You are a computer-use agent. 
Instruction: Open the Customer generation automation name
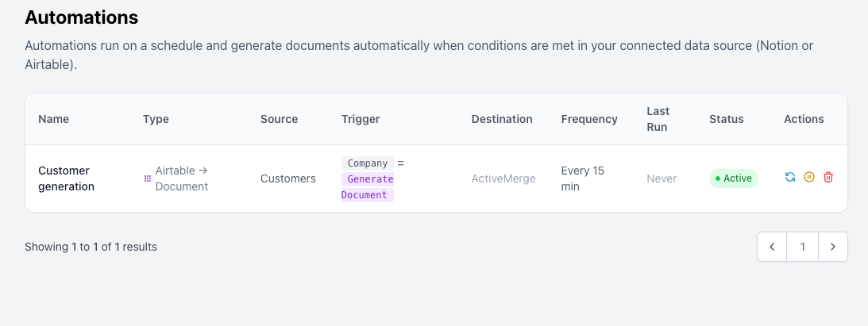67,178
